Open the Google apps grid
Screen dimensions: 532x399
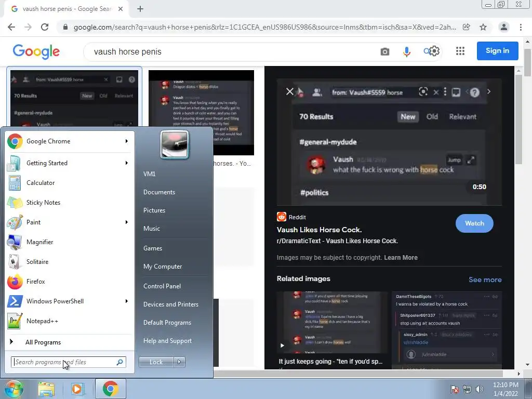point(460,51)
